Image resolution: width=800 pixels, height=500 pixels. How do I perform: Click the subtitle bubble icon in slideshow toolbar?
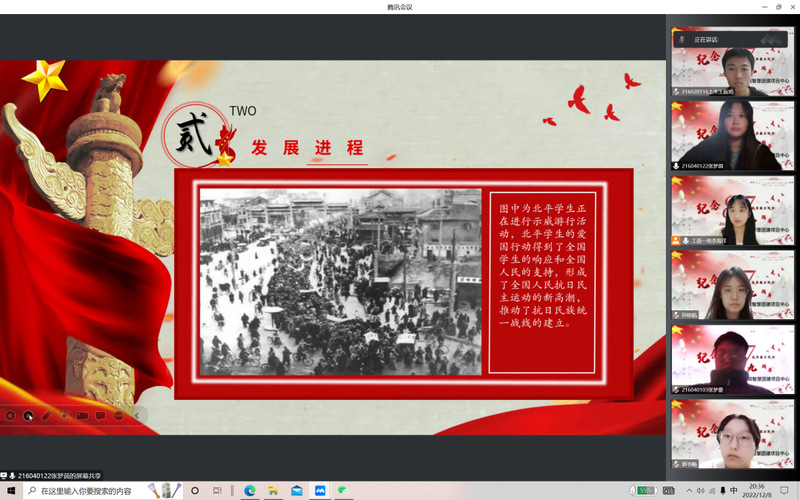pos(101,416)
